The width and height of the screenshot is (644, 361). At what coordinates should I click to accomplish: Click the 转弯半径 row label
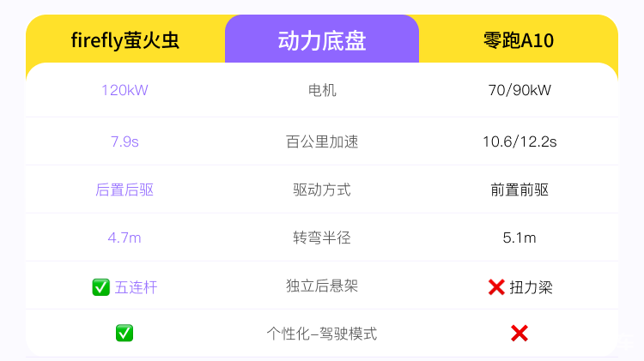coord(322,238)
